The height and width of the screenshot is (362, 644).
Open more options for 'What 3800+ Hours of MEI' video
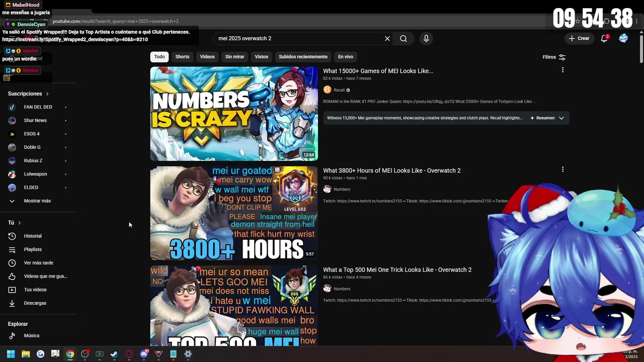pyautogui.click(x=562, y=169)
